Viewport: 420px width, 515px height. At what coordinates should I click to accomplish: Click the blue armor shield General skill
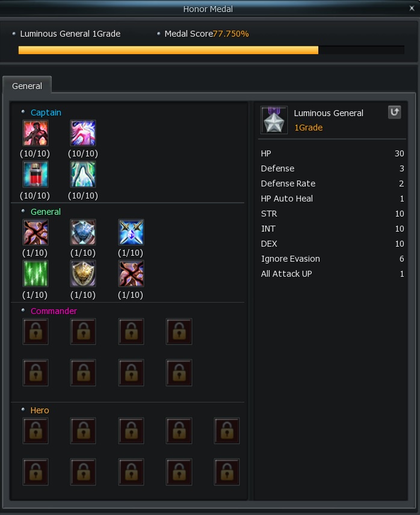click(x=83, y=232)
